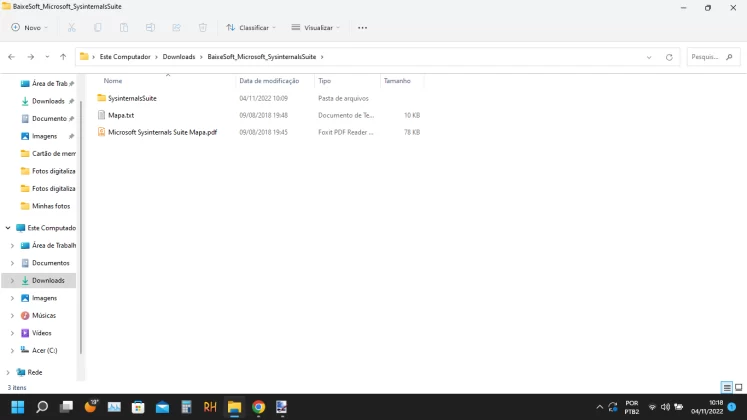This screenshot has height=420, width=747.
Task: Expand the Rede tree node
Action: coord(8,372)
